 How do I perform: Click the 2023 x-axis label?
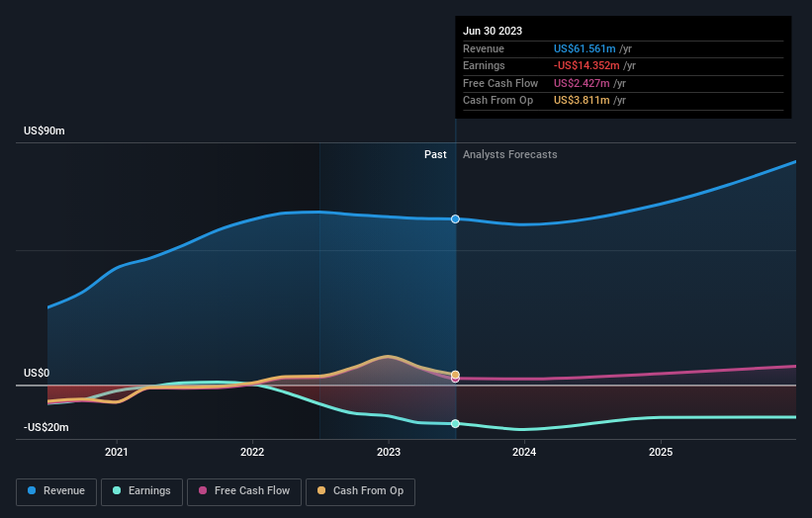389,453
